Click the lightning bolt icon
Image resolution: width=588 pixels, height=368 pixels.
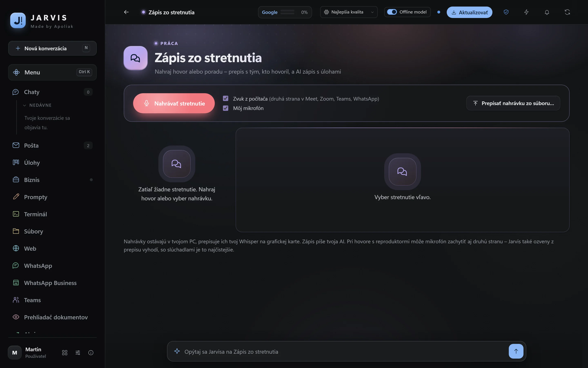pos(526,12)
